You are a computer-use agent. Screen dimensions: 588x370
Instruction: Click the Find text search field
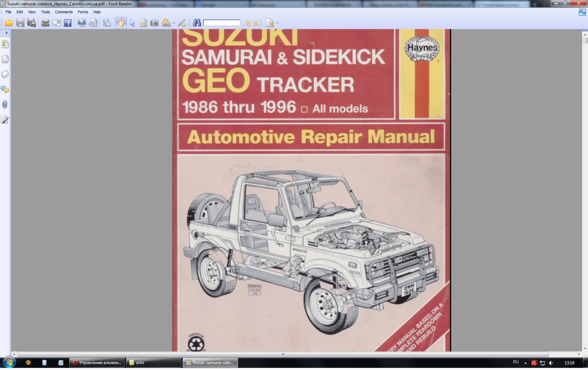[221, 23]
